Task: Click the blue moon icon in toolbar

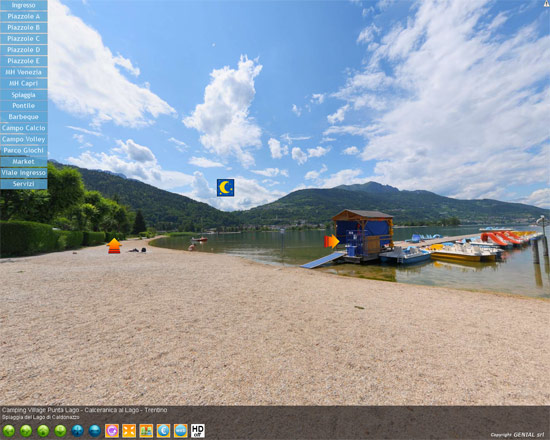Action: (x=163, y=431)
